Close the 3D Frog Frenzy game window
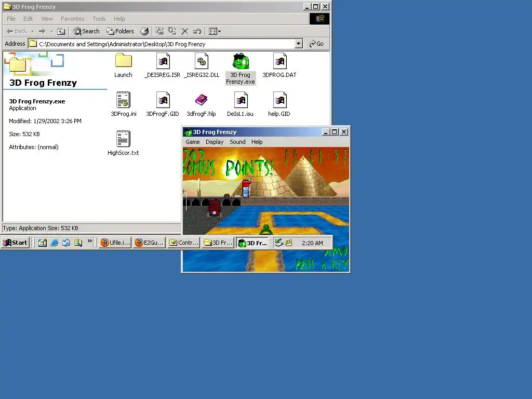This screenshot has height=399, width=532. tap(344, 132)
